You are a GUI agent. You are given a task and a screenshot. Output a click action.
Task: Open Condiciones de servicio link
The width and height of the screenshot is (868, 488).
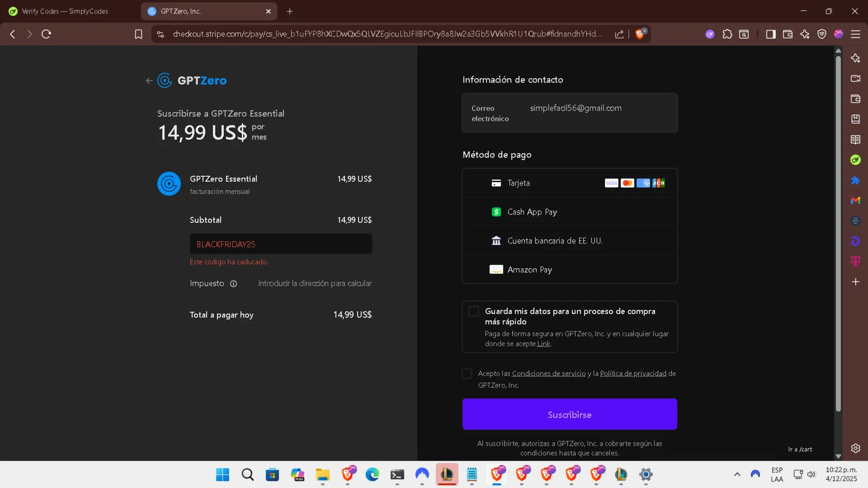tap(549, 374)
